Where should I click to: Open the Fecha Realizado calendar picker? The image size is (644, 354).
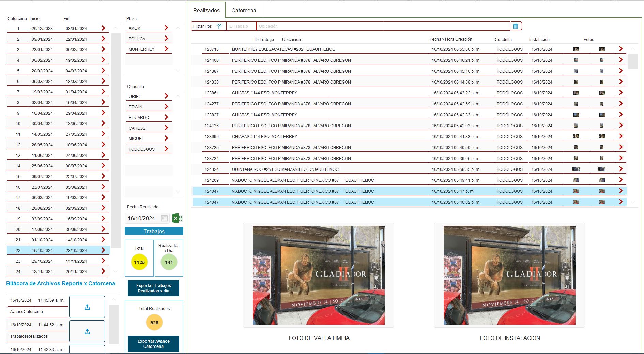164,218
